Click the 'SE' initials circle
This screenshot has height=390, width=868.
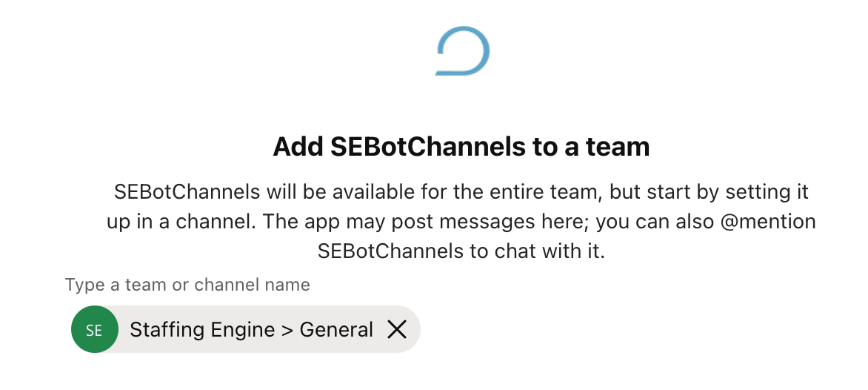pos(95,330)
